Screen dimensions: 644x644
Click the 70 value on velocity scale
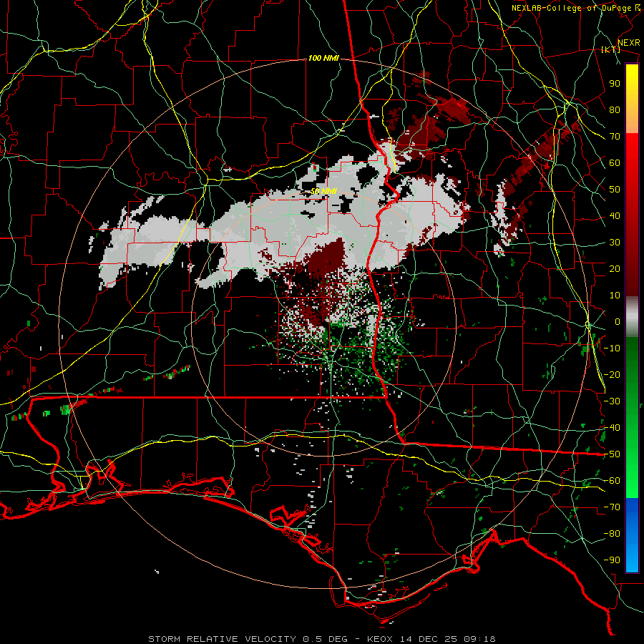pyautogui.click(x=615, y=137)
